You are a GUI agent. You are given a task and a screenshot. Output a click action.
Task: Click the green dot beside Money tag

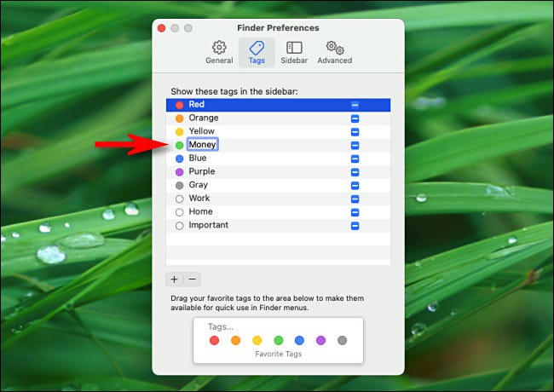179,146
